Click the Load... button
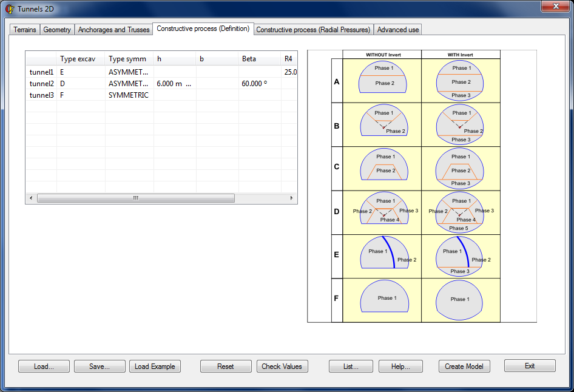Screen dimensions: 574x392 click(x=44, y=367)
